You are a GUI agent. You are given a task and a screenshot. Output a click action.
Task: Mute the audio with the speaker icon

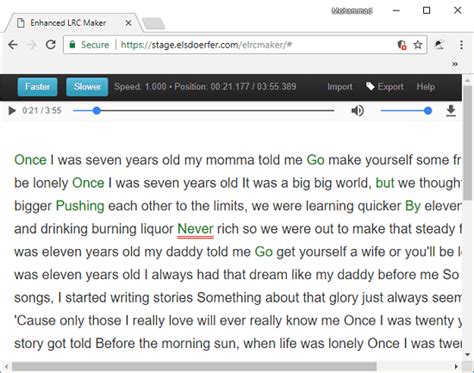357,111
